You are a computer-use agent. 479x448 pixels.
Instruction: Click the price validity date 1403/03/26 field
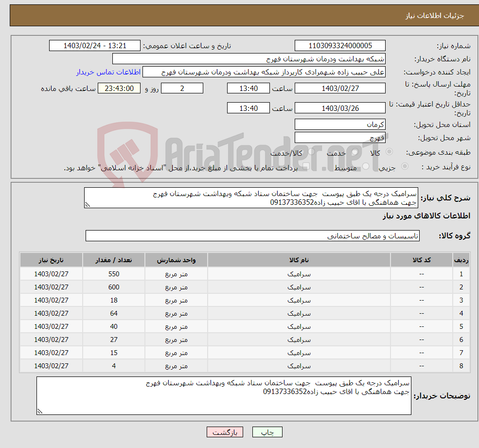pyautogui.click(x=340, y=108)
